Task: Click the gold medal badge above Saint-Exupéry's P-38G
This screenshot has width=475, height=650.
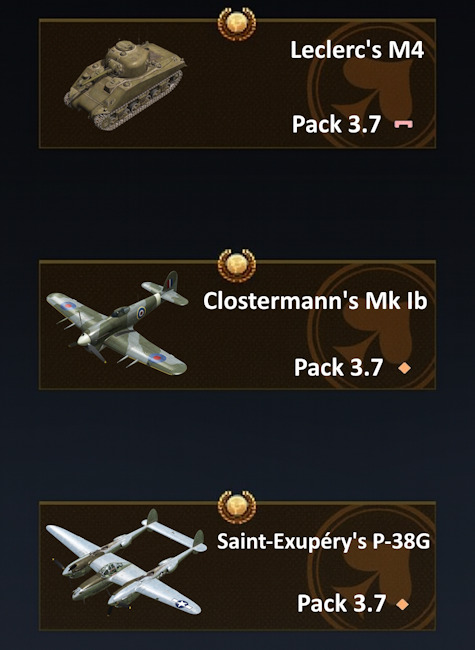Action: [x=237, y=507]
